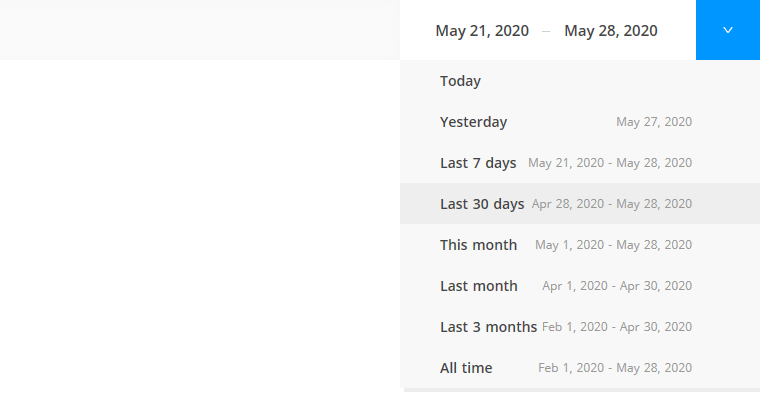
Task: Click the May 27, 2020 date label
Action: (x=654, y=122)
